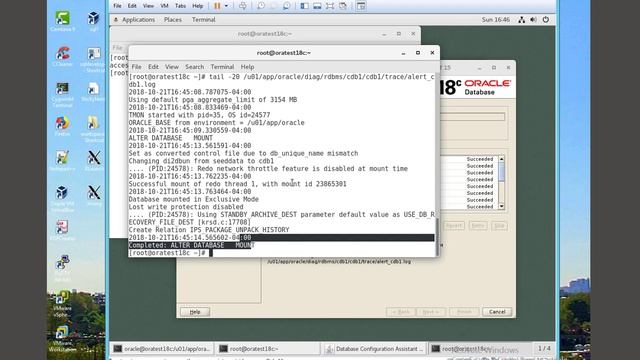Open the 1 / 4 workspace switcher

coord(544,349)
